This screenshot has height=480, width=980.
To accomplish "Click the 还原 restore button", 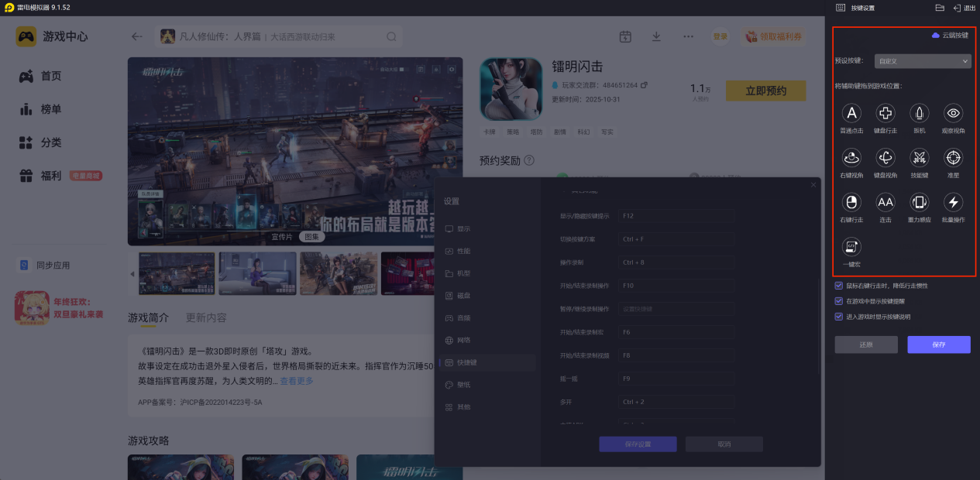I will pos(866,345).
